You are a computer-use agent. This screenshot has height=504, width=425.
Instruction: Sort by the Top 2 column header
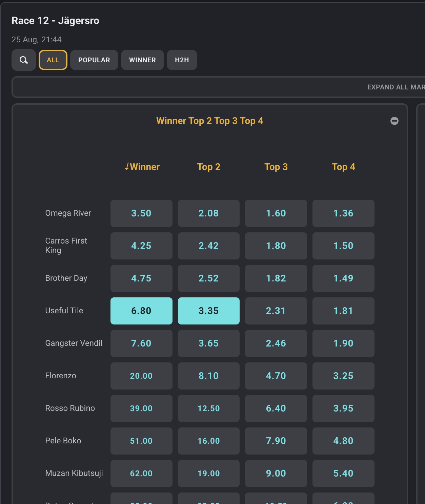tap(209, 167)
